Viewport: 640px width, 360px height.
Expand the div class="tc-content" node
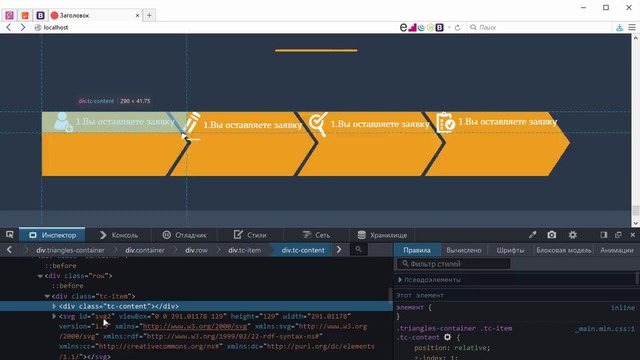click(x=54, y=306)
